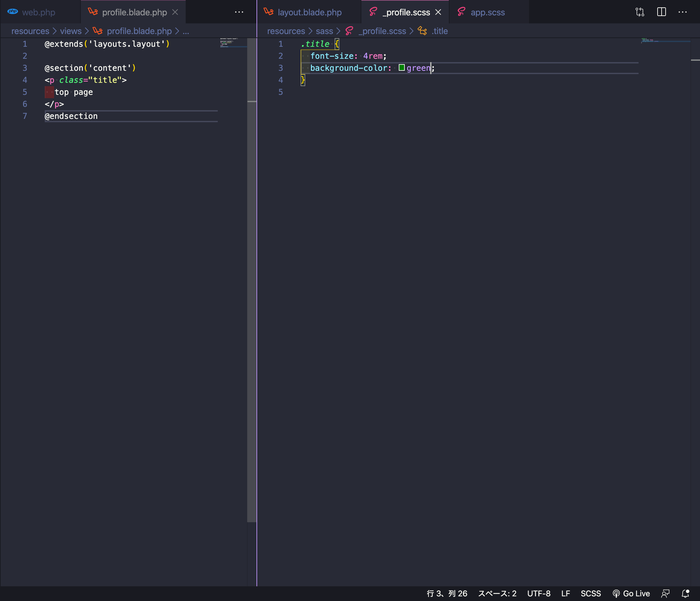This screenshot has height=601, width=700.
Task: Click the Sass icon in the breadcrumb
Action: tap(349, 31)
